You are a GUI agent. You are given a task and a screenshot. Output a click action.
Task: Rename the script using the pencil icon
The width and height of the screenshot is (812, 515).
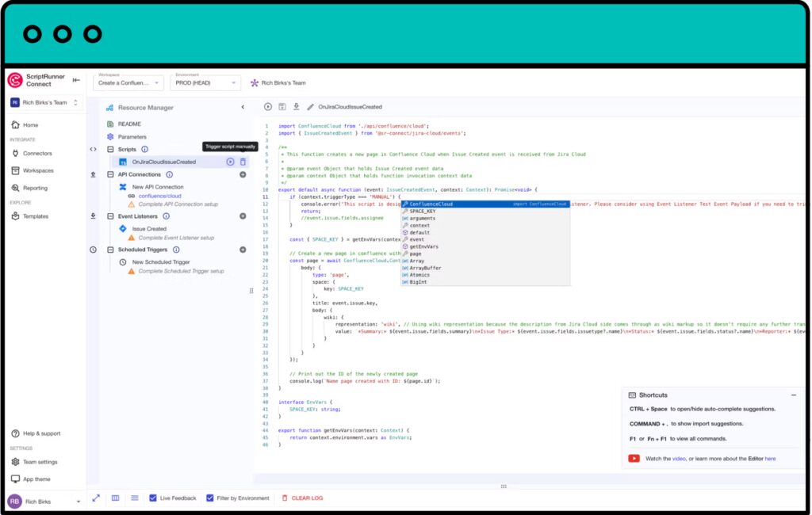312,105
